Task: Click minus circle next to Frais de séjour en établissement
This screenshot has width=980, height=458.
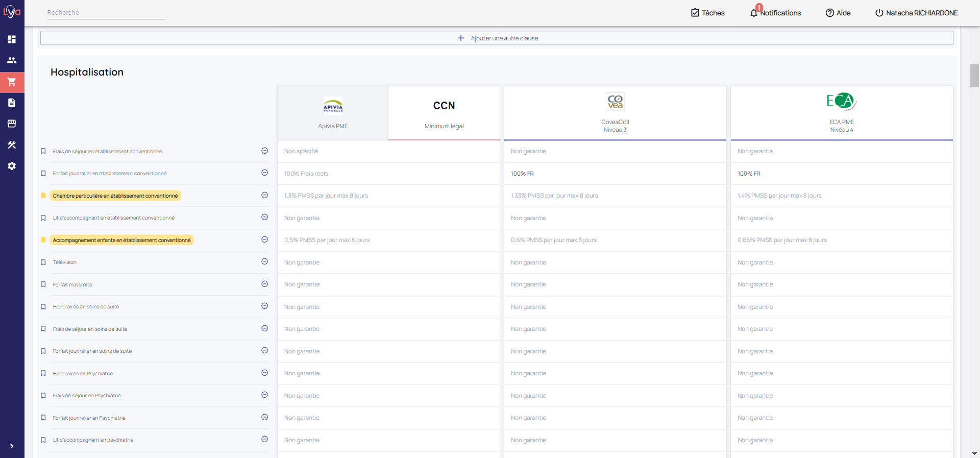Action: (x=264, y=151)
